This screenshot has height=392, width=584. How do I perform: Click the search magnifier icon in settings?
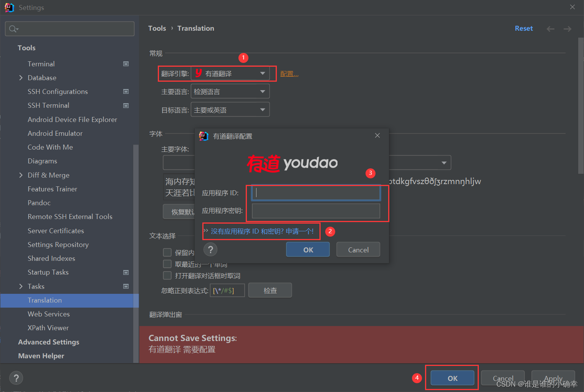coord(13,29)
